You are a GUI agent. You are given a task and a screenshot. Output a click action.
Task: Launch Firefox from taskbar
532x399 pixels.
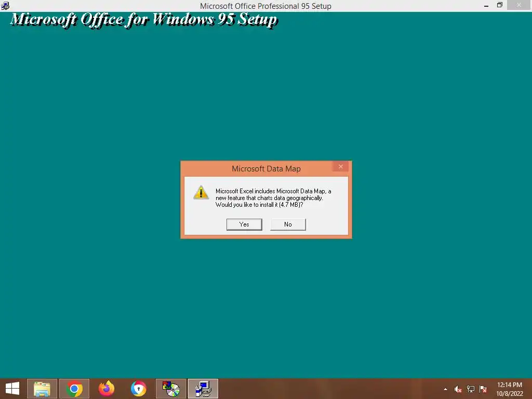(x=106, y=389)
